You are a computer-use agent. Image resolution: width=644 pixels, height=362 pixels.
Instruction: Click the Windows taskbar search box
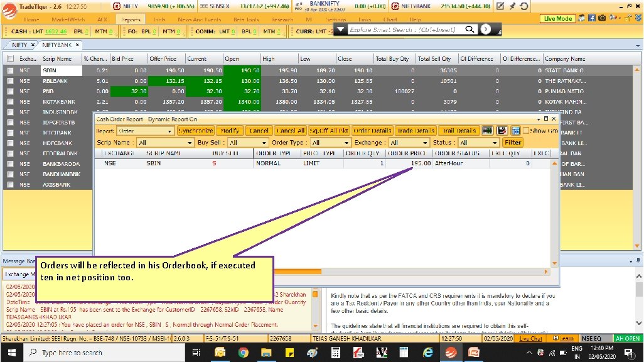104,353
